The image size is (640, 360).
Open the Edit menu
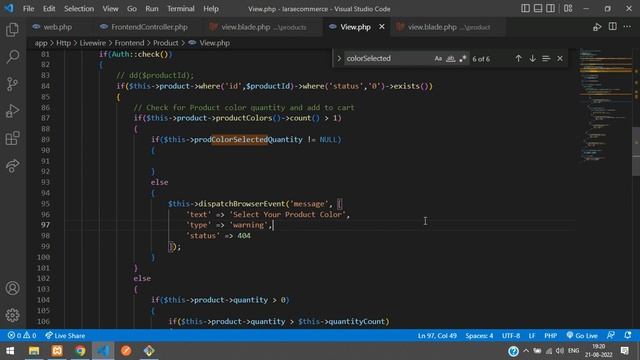pos(49,9)
